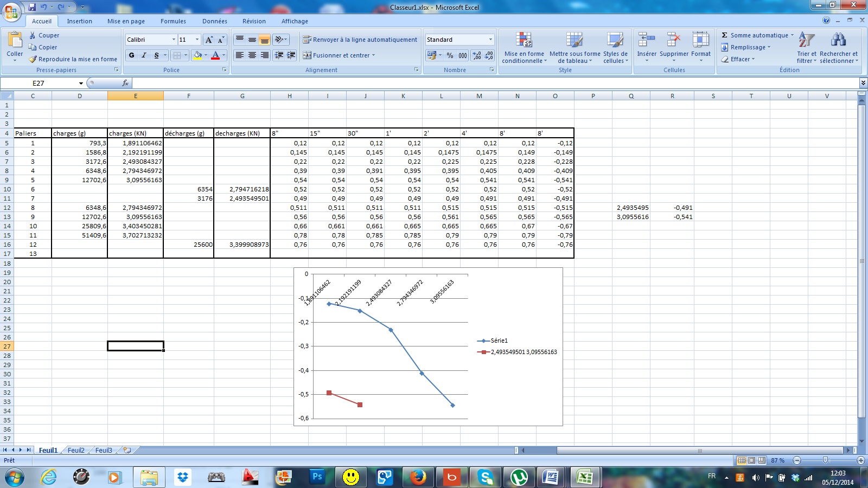Go to the Formules tab
This screenshot has height=488, width=868.
pyautogui.click(x=173, y=21)
